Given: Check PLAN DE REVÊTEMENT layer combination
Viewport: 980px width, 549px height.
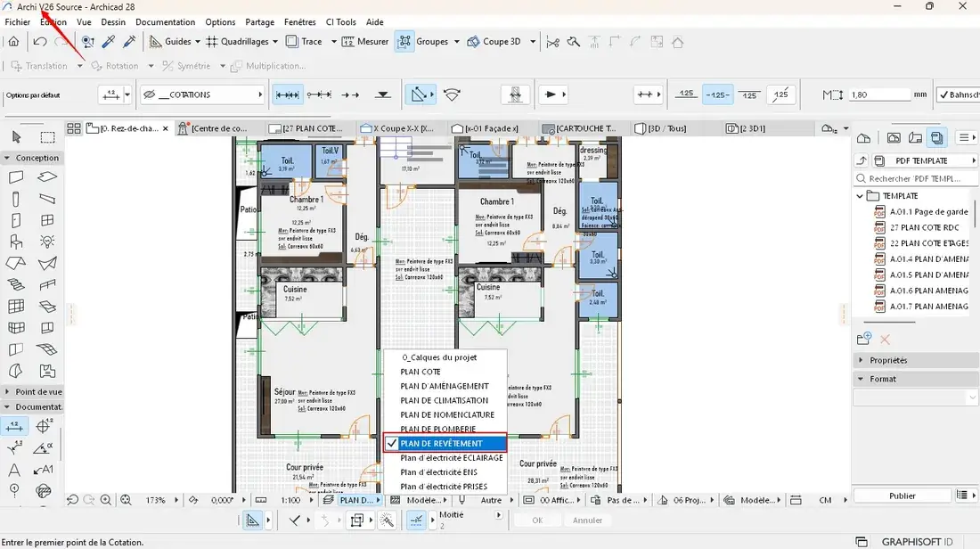Looking at the screenshot, I should [445, 443].
